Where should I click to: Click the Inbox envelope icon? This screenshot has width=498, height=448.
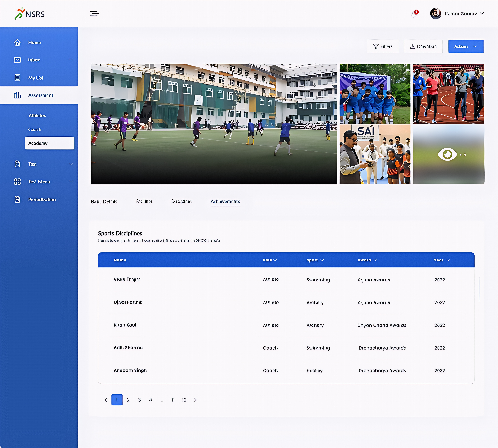[17, 60]
